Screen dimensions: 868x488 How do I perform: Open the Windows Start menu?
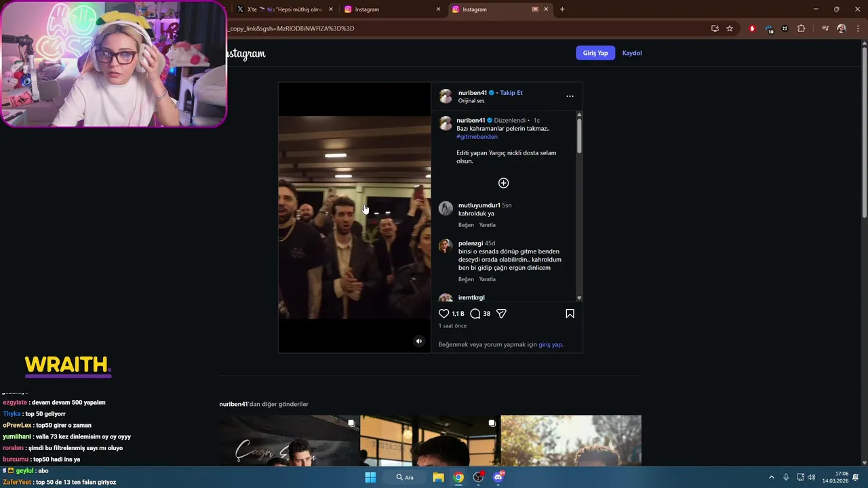click(x=370, y=477)
